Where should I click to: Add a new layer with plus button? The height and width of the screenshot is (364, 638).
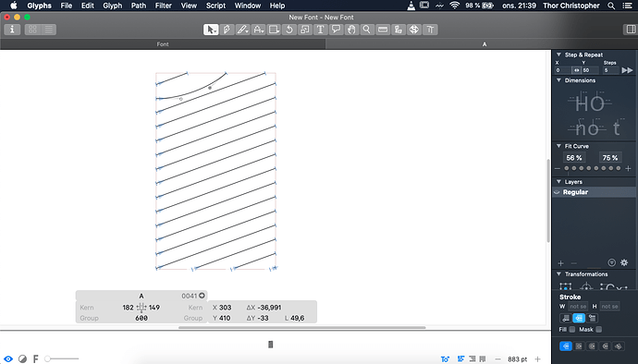(560, 263)
